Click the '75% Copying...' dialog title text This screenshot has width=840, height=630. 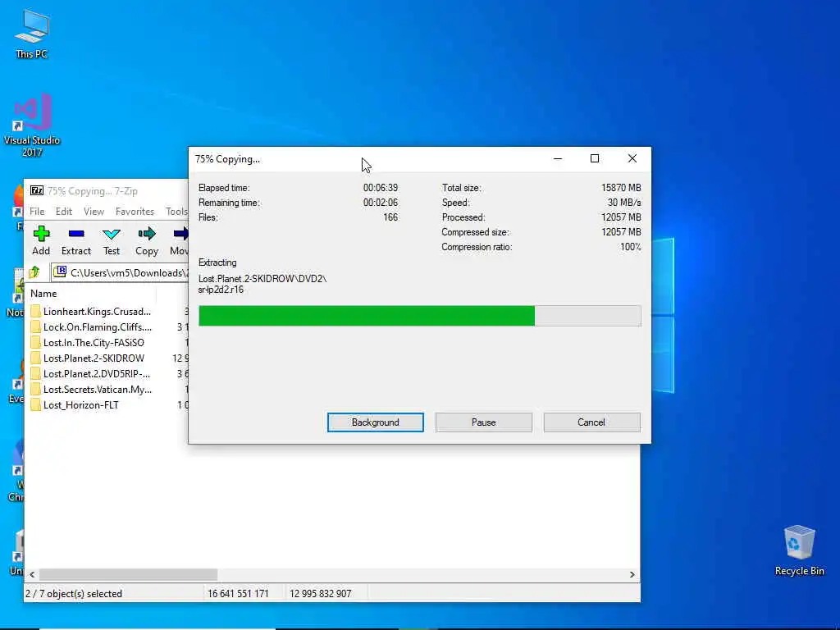coord(228,159)
